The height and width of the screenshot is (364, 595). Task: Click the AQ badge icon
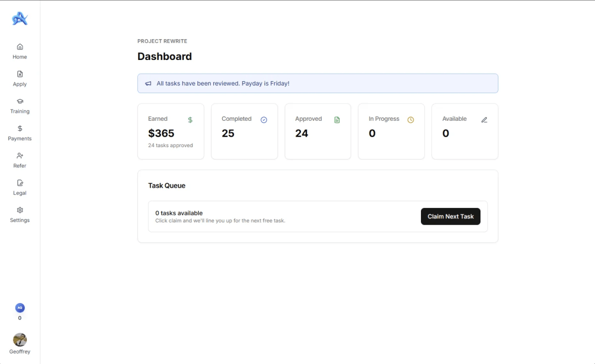(x=20, y=308)
